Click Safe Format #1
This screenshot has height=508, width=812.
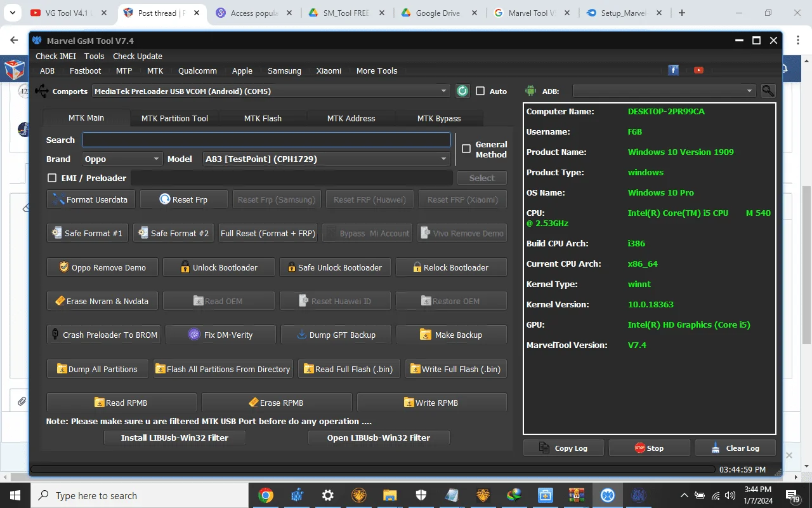(x=88, y=233)
